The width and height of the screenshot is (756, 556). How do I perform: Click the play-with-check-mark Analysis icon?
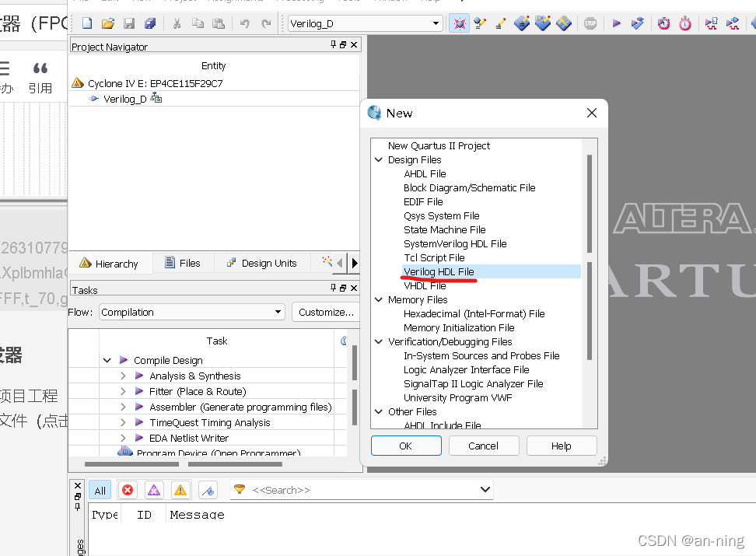click(638, 23)
